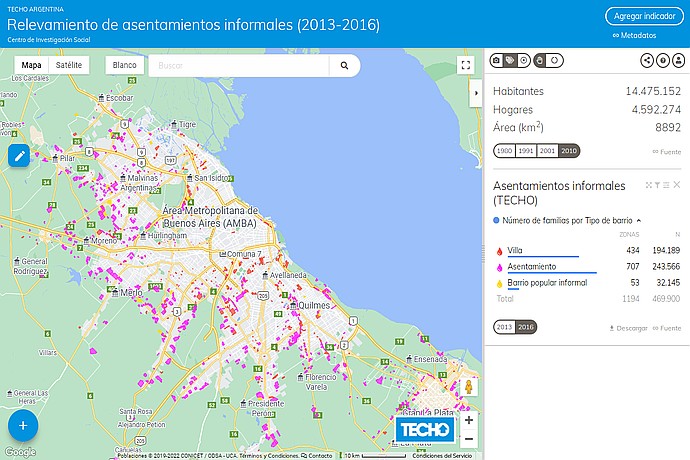Click the Street View pegman icon

tap(469, 386)
